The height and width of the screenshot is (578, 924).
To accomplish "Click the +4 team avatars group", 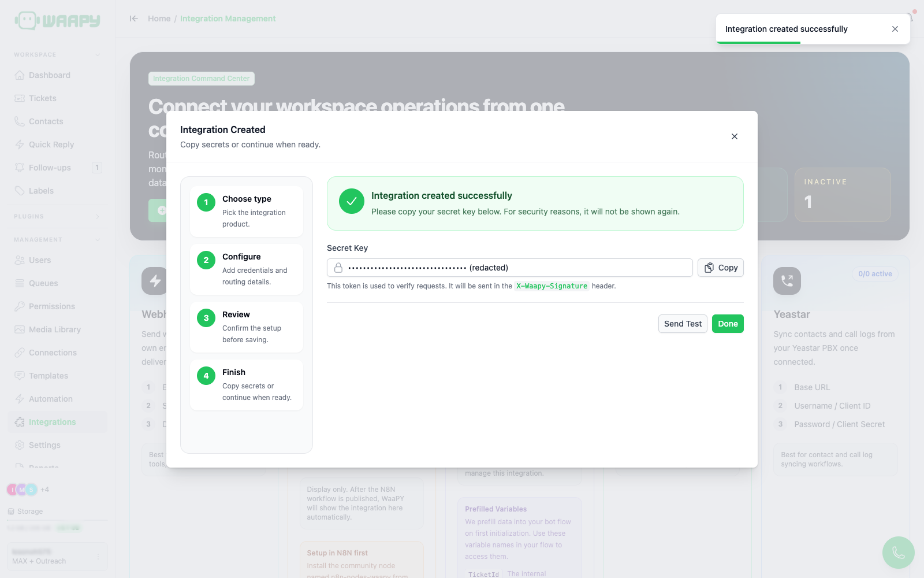I will 28,490.
